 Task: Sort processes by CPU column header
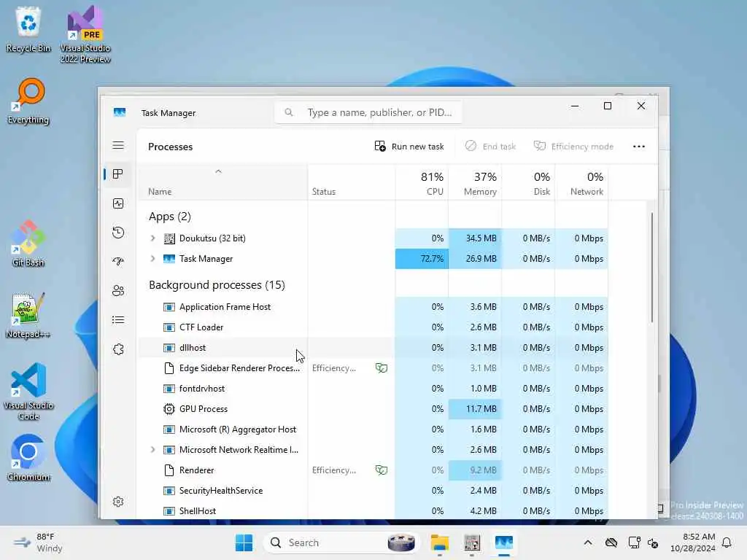click(x=422, y=182)
